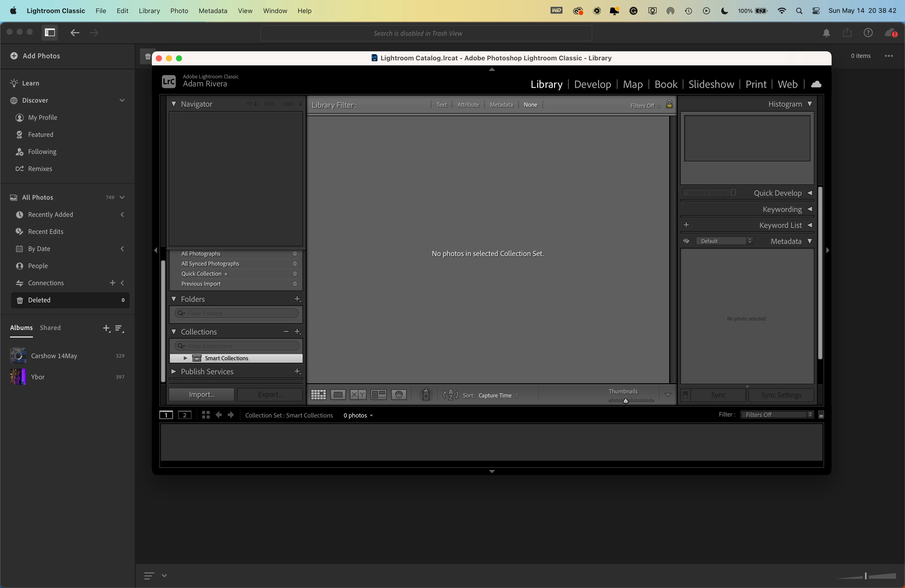Switch to Grid view icon in toolbar

(x=318, y=395)
